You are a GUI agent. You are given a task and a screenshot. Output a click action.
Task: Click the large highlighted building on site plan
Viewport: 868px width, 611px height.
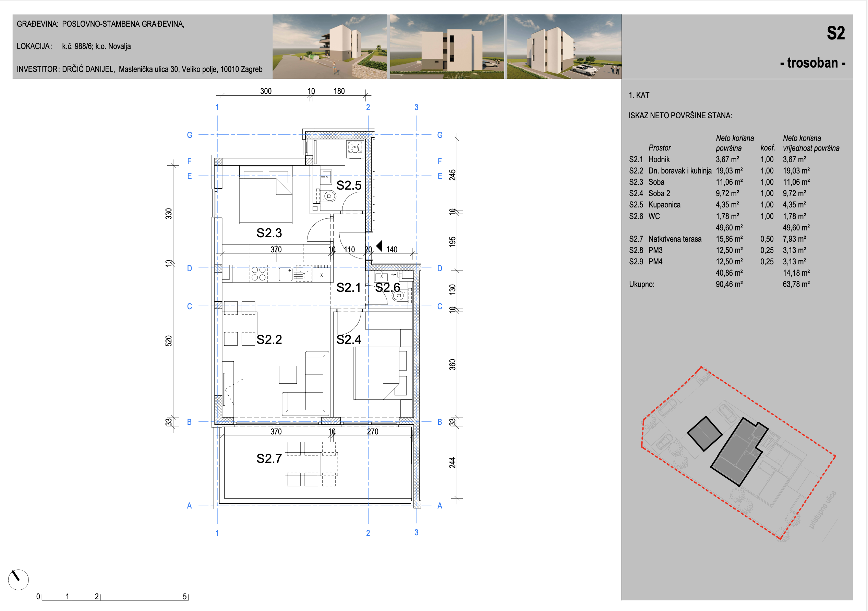(x=739, y=452)
